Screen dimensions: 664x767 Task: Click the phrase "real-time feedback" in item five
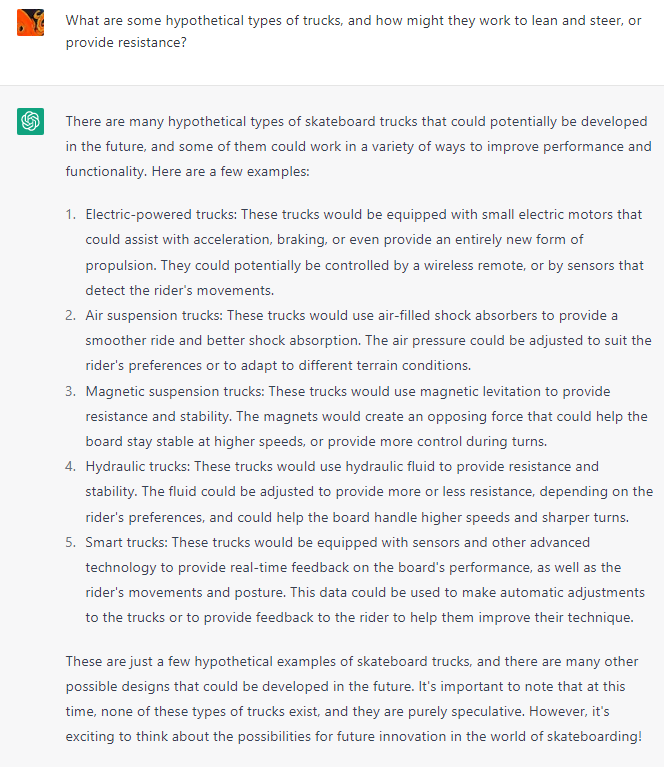pos(280,567)
